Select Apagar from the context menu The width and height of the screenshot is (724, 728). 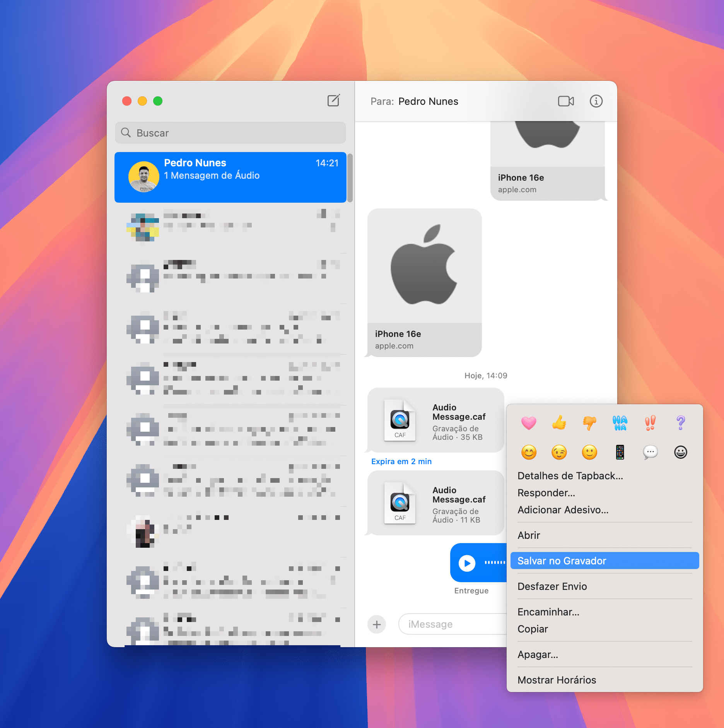coord(604,655)
